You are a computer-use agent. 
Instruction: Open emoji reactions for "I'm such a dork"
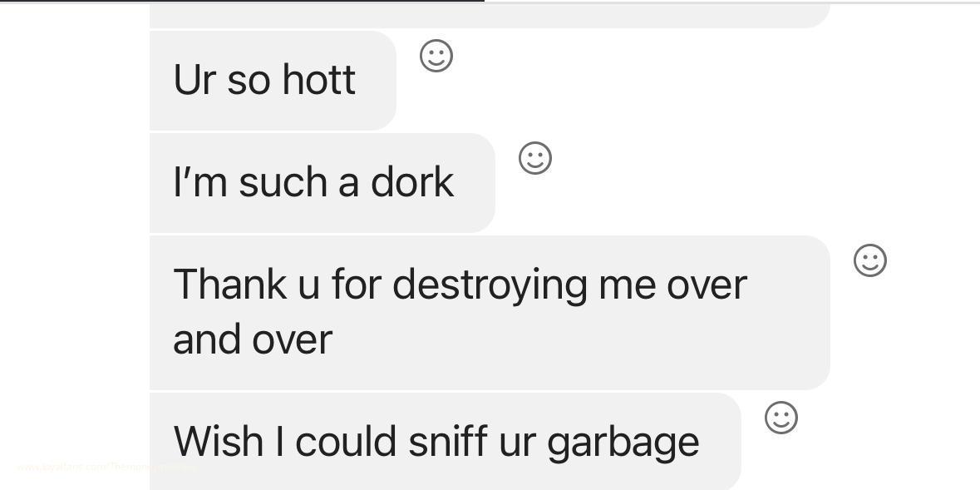tap(535, 158)
